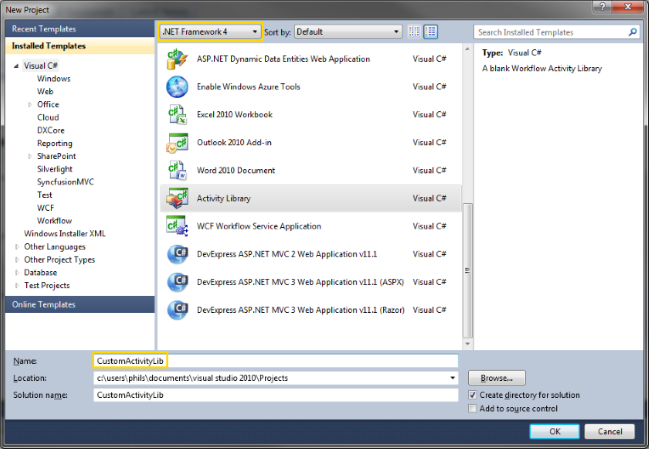
Task: Click the Search Installed Templates box
Action: click(x=556, y=32)
